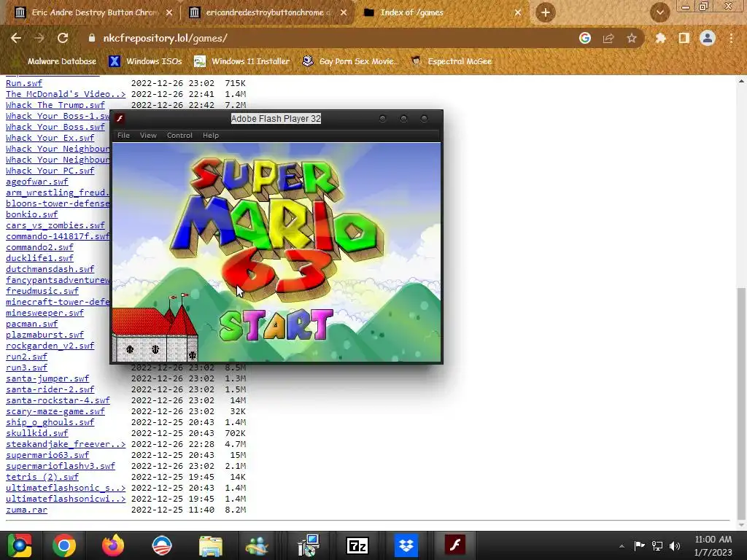Open skullkid.swf link
The width and height of the screenshot is (747, 560).
point(36,433)
